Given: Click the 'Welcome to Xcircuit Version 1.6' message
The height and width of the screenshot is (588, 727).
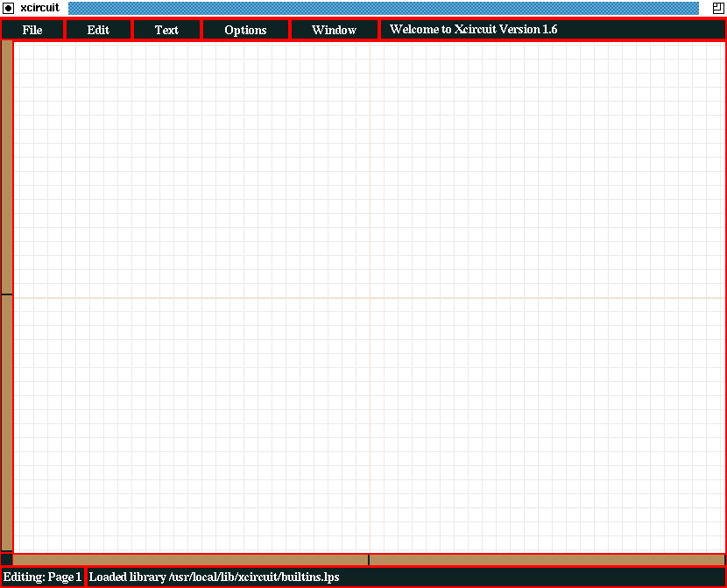Looking at the screenshot, I should point(473,29).
